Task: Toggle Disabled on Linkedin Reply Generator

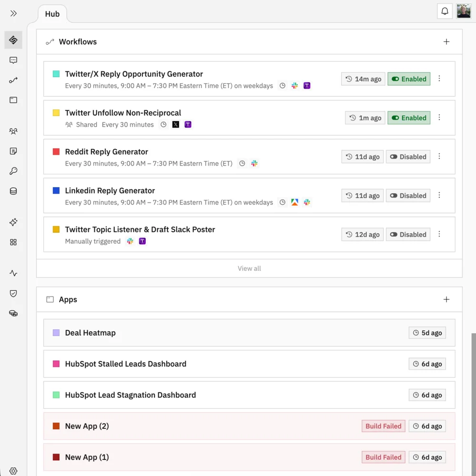Action: (x=408, y=196)
